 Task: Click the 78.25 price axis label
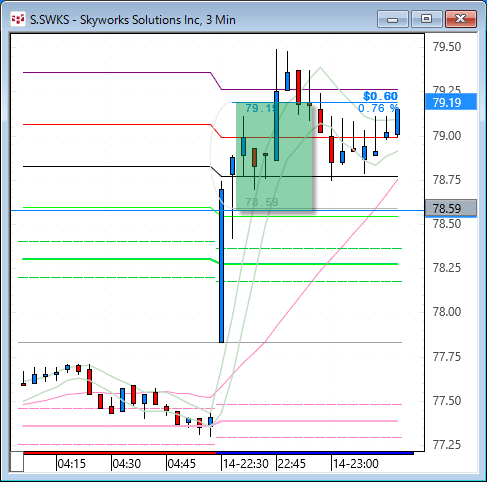[447, 268]
